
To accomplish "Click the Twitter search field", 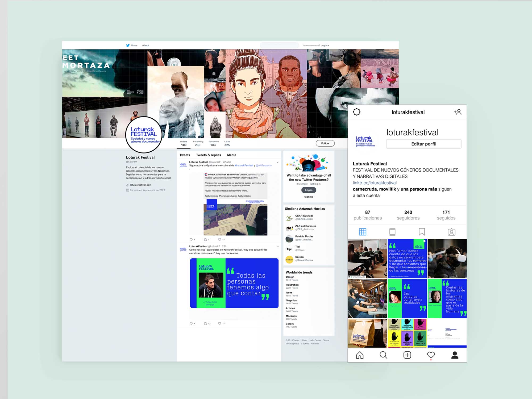I will tap(280, 45).
